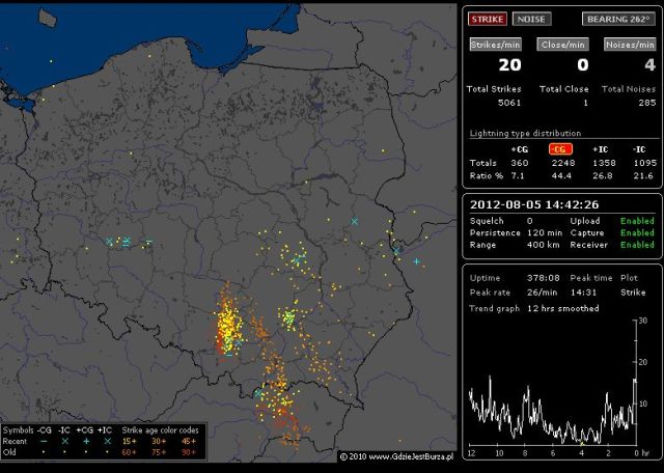Click +CG totals value 360

pos(519,163)
